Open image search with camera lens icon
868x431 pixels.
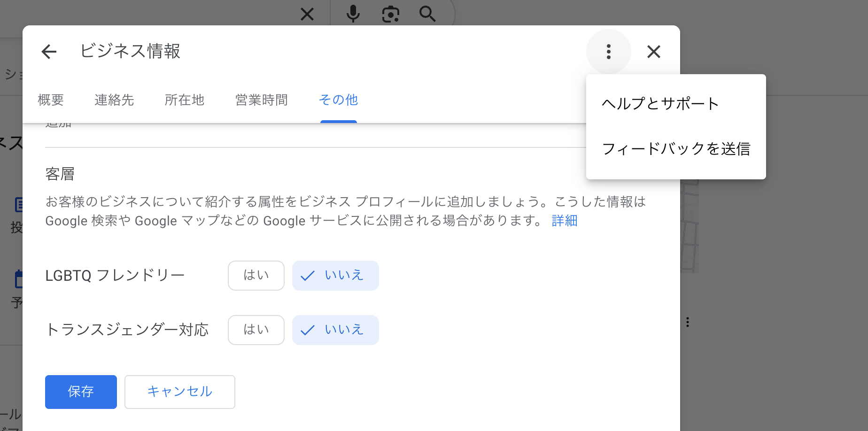click(390, 14)
